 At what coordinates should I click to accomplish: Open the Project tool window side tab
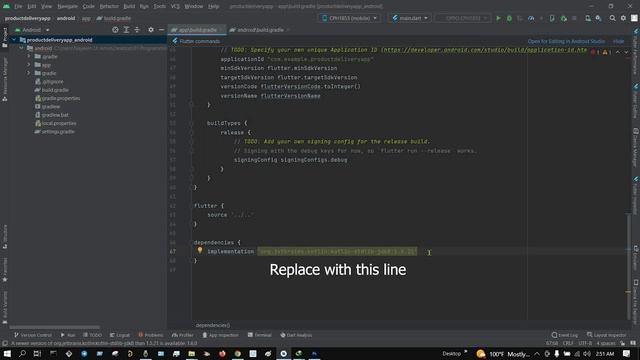point(5,38)
